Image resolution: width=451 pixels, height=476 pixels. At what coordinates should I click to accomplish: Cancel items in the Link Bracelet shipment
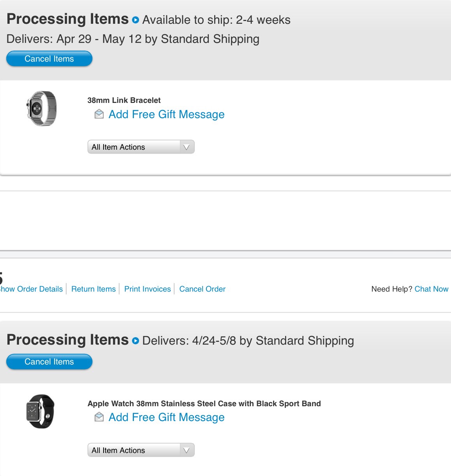[x=49, y=59]
